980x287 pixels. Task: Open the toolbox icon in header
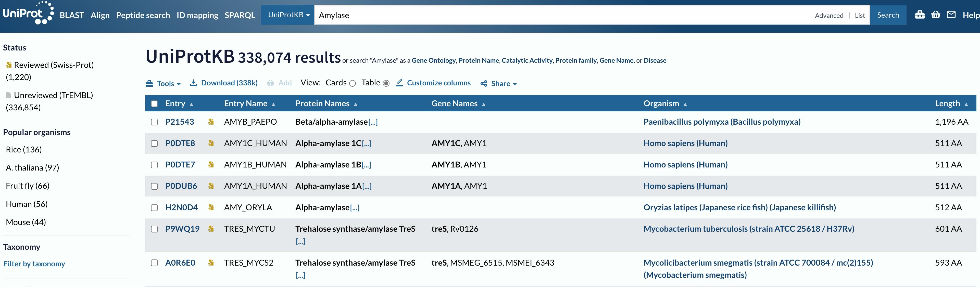pos(920,15)
